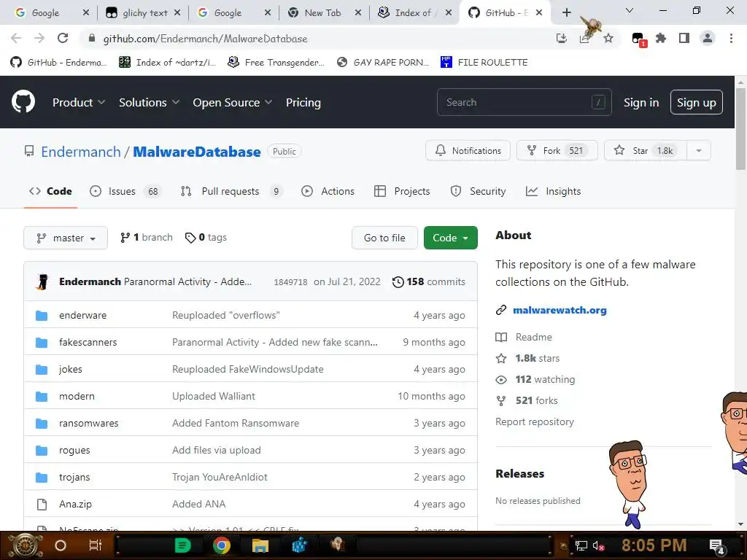Open the Ana.zip file
This screenshot has width=747, height=560.
[x=75, y=504]
